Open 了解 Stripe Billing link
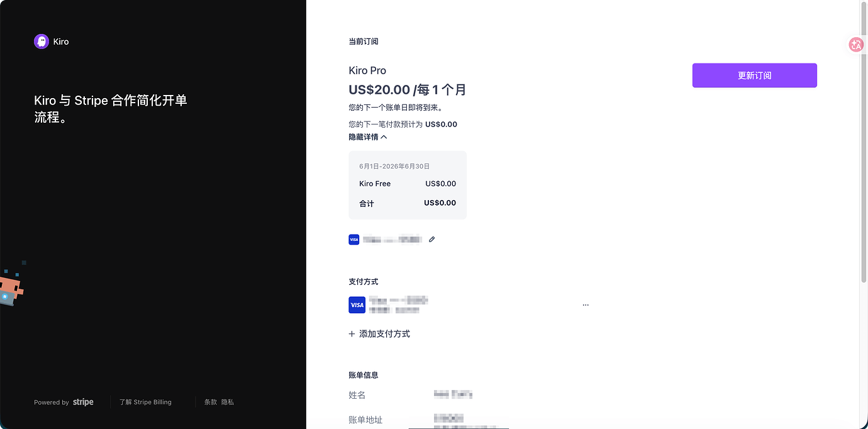 (145, 402)
